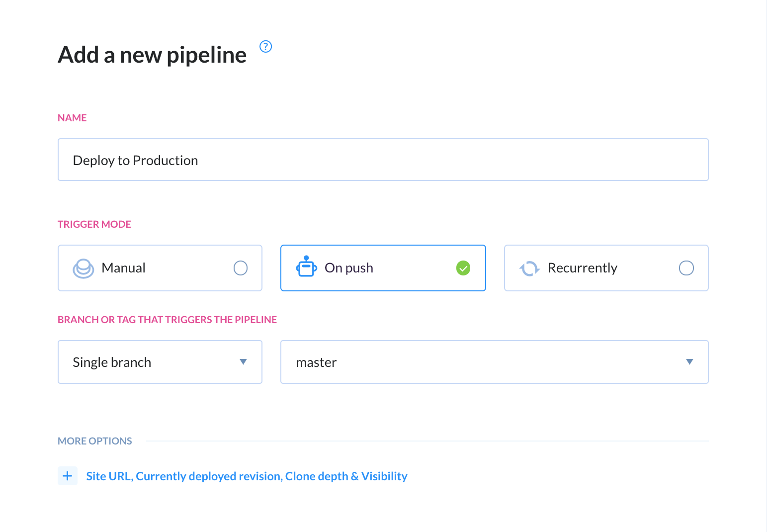Click the Recurrently label text
The height and width of the screenshot is (532, 767).
tap(582, 268)
